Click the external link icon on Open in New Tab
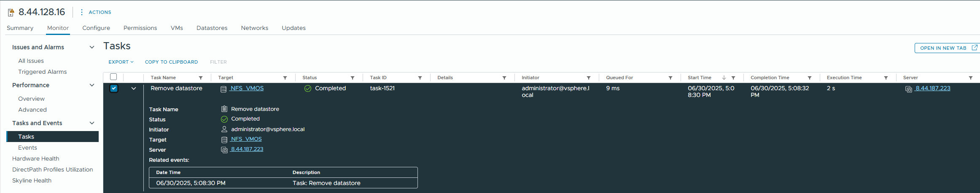The width and height of the screenshot is (980, 193). (975, 48)
